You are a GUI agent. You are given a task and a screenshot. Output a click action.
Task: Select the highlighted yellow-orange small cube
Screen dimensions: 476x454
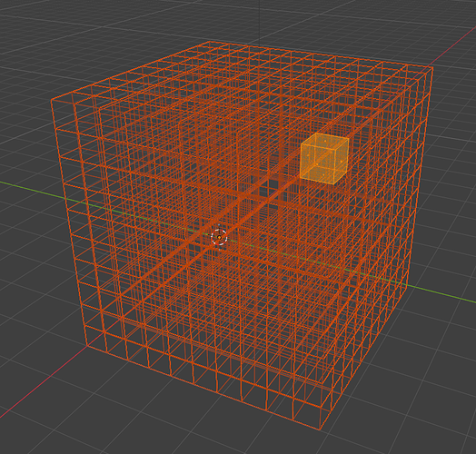point(324,158)
